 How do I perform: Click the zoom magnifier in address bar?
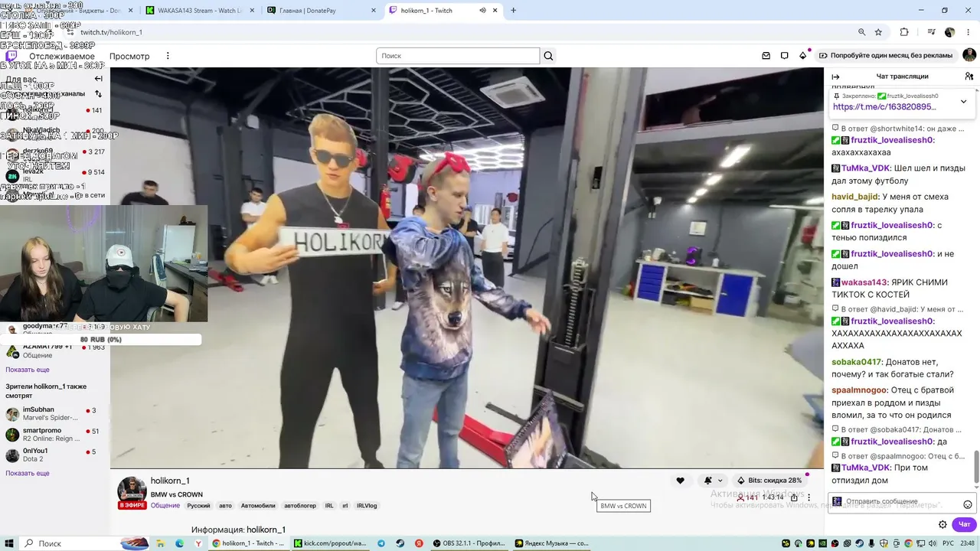pyautogui.click(x=861, y=32)
